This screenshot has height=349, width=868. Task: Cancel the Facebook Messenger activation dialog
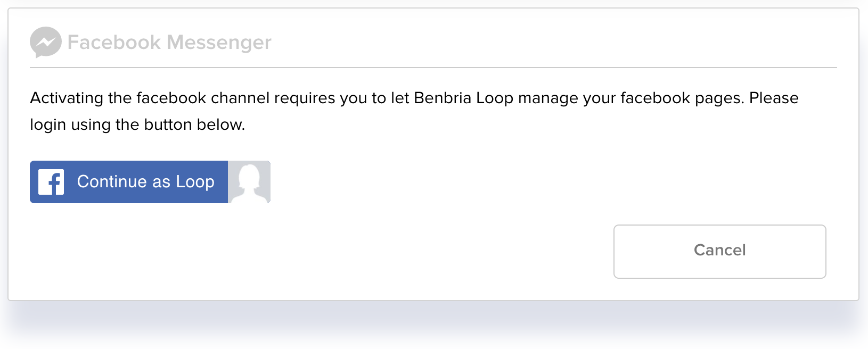[719, 251]
